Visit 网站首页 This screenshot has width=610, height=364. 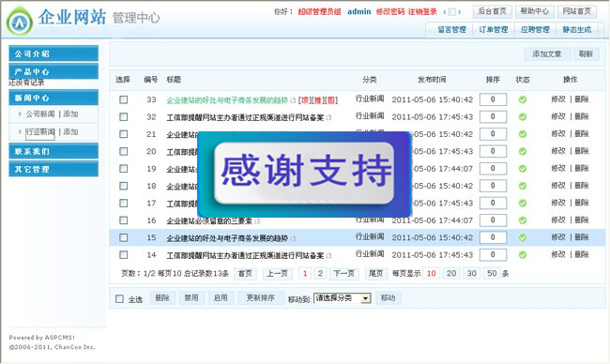pyautogui.click(x=576, y=11)
